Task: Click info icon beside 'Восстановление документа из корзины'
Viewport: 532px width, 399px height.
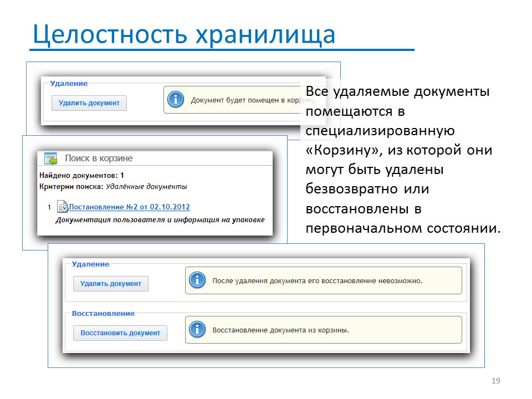Action: [197, 329]
